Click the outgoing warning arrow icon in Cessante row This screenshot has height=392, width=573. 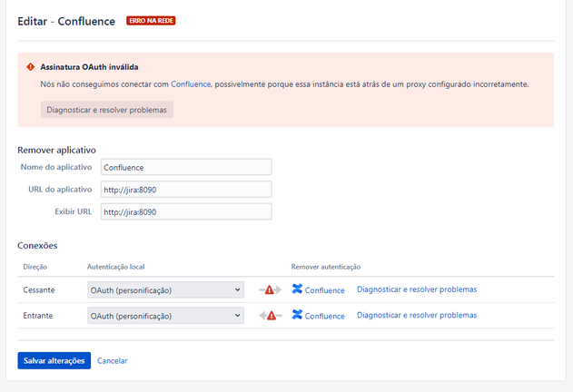pos(270,290)
